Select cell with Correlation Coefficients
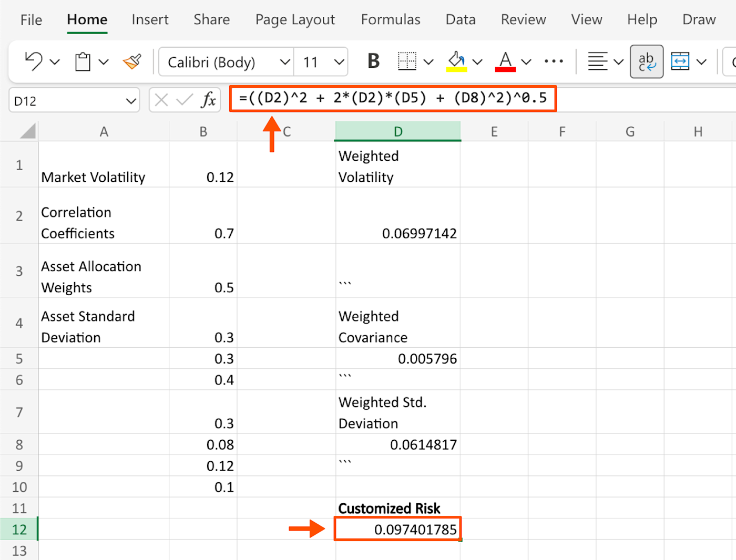736x560 pixels. (104, 215)
